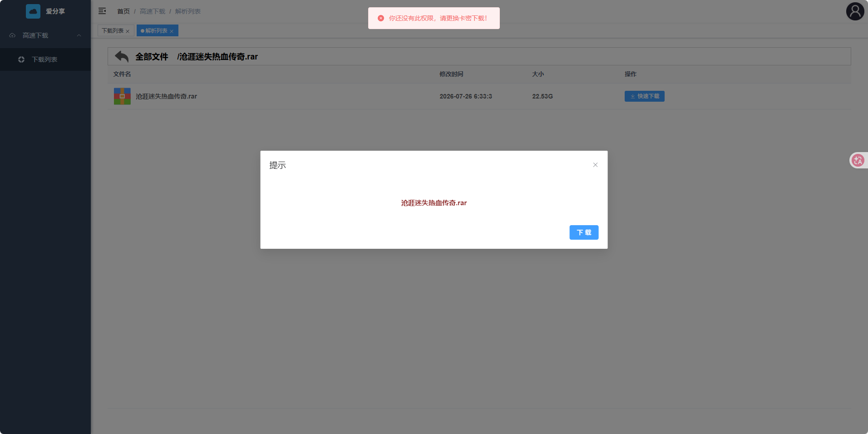Select the 解析列表 tab
The image size is (868, 434).
point(156,30)
